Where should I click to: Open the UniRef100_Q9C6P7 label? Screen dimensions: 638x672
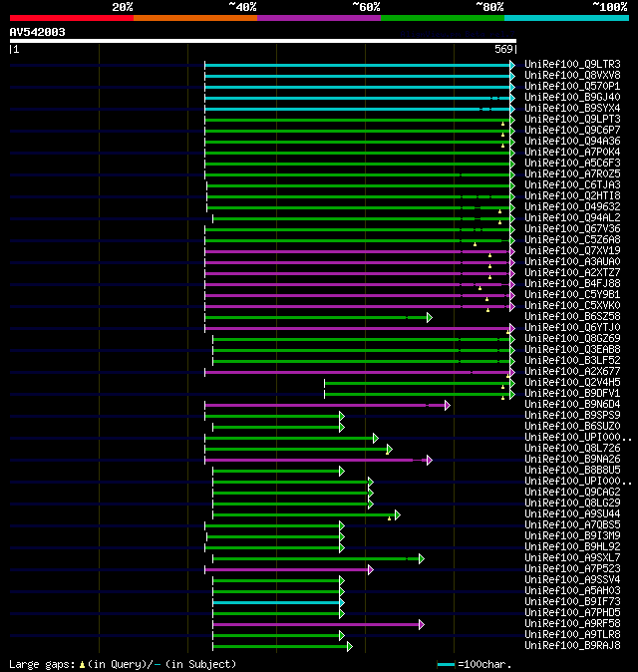coord(572,131)
